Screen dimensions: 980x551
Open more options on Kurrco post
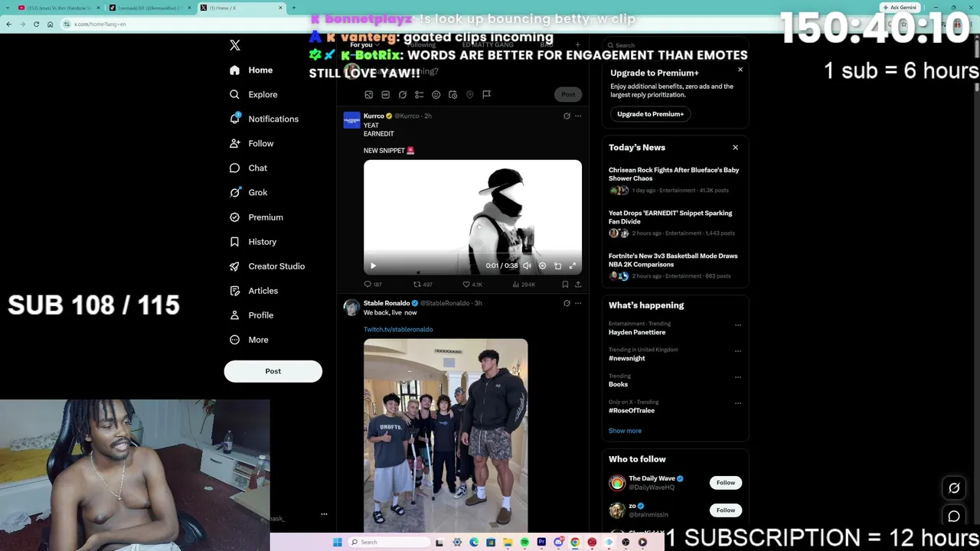click(x=578, y=116)
